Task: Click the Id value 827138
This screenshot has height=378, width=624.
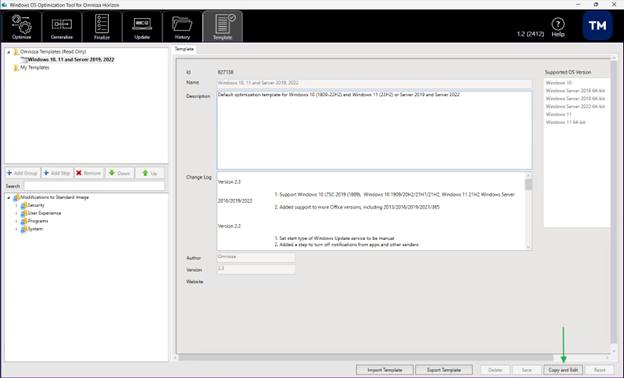Action: 225,72
